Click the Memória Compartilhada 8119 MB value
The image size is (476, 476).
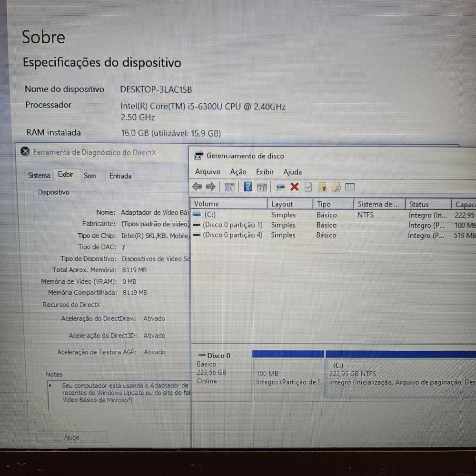coord(135,293)
